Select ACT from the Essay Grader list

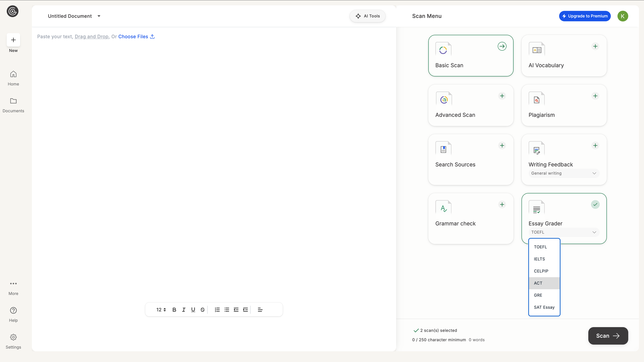pyautogui.click(x=538, y=283)
